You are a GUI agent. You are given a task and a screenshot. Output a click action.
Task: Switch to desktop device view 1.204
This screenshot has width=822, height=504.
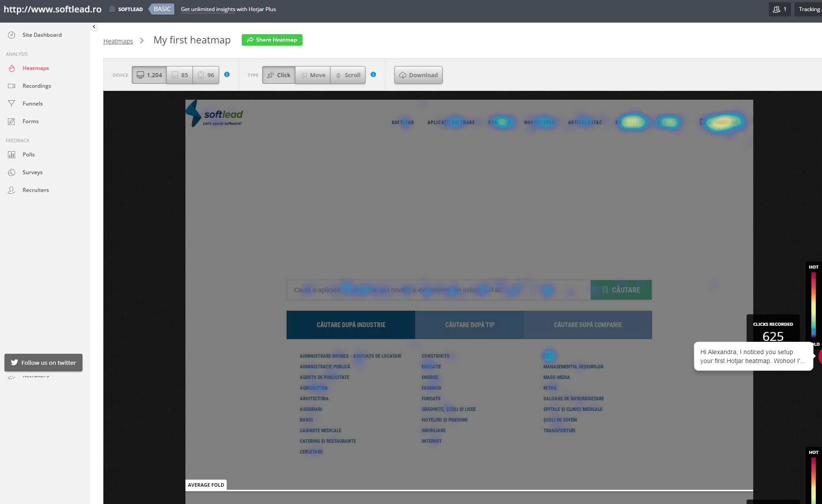pyautogui.click(x=149, y=75)
